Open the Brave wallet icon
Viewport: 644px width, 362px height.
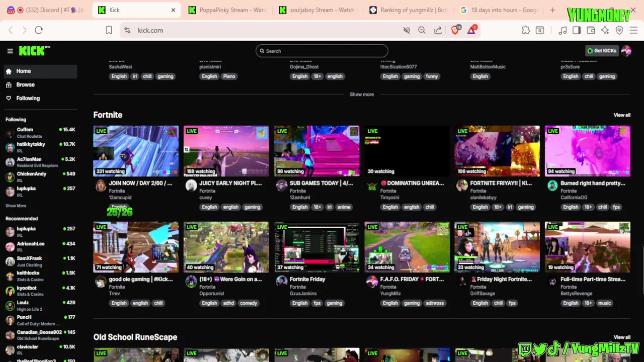(591, 30)
